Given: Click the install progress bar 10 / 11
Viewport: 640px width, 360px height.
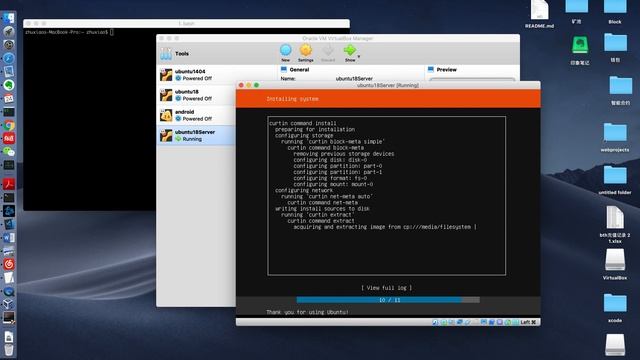Looking at the screenshot, I should (388, 300).
